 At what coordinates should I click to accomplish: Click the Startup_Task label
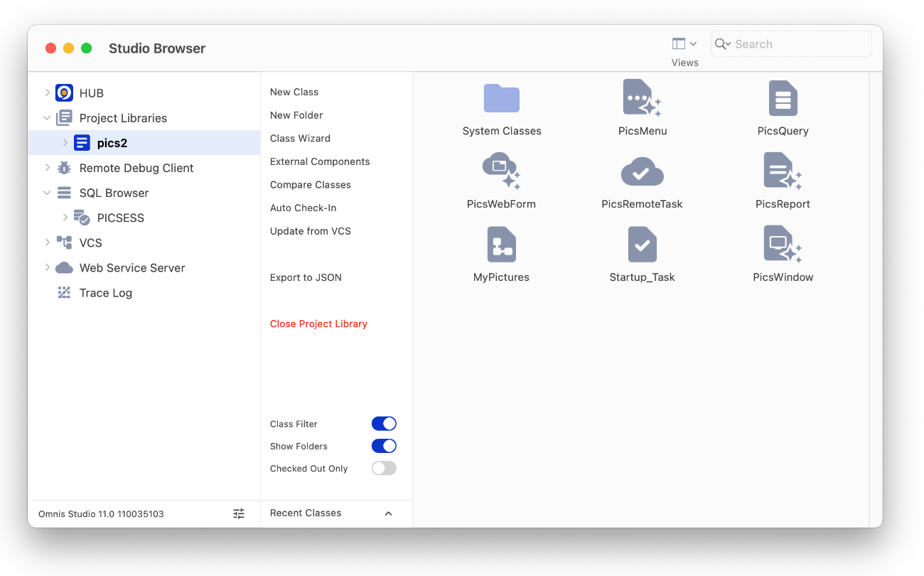pyautogui.click(x=642, y=277)
